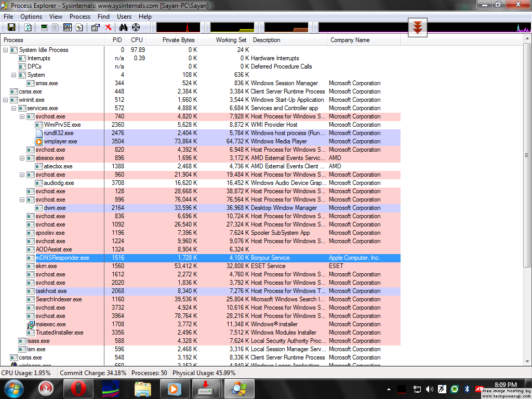Select the ekrn.exe process row
This screenshot has width=532, height=399.
[201, 266]
